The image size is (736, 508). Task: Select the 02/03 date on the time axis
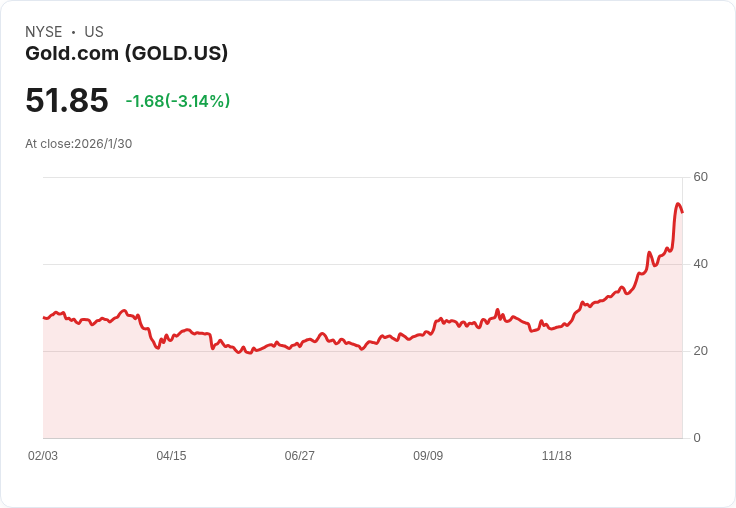click(x=43, y=456)
